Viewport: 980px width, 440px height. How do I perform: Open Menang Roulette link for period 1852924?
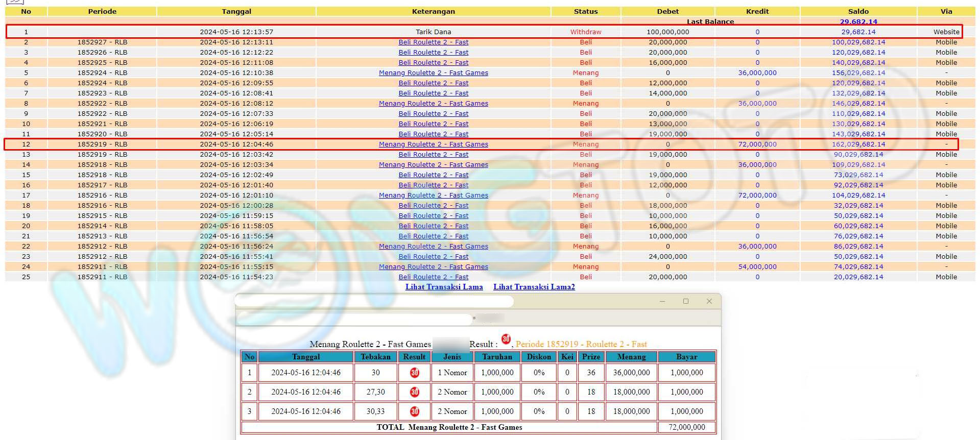[433, 73]
